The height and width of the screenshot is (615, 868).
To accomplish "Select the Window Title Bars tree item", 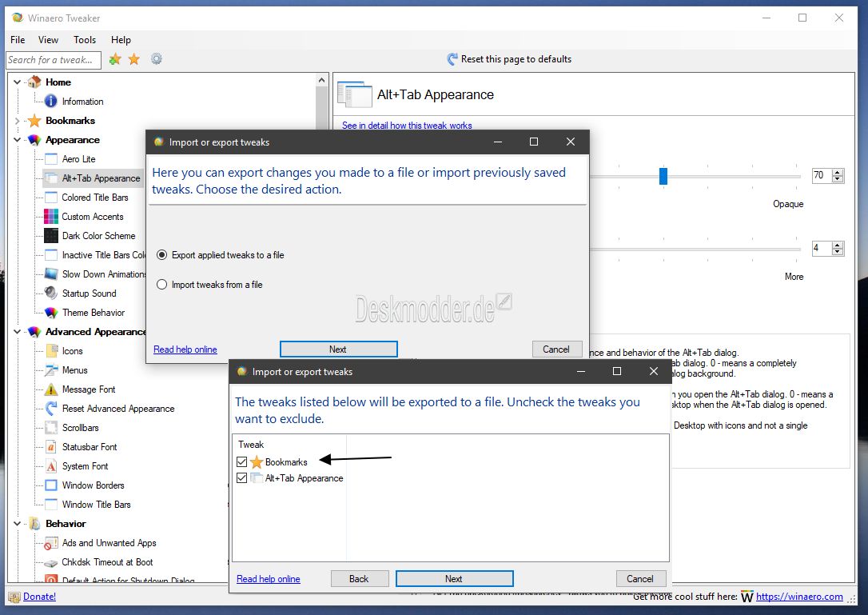I will pos(97,505).
